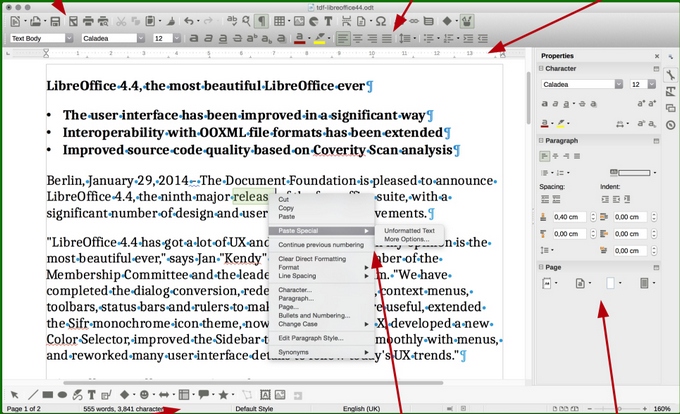
Task: Choose Cut from the context menu
Action: [x=284, y=199]
